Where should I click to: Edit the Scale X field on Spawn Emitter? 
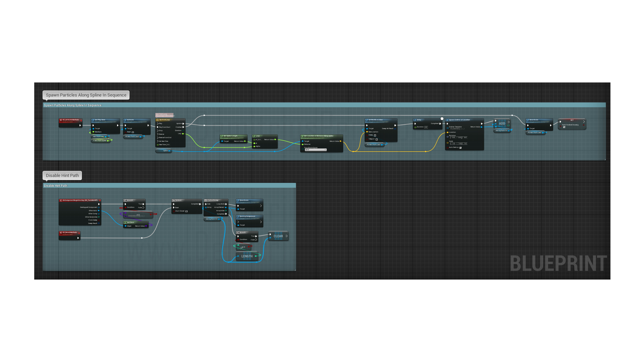453,143
